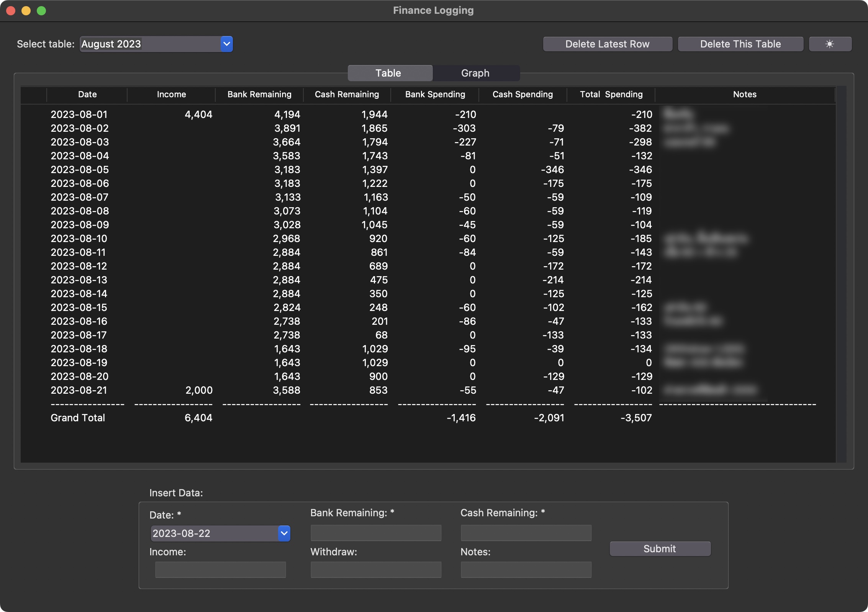Click the Total Spending column header
868x612 pixels.
611,94
